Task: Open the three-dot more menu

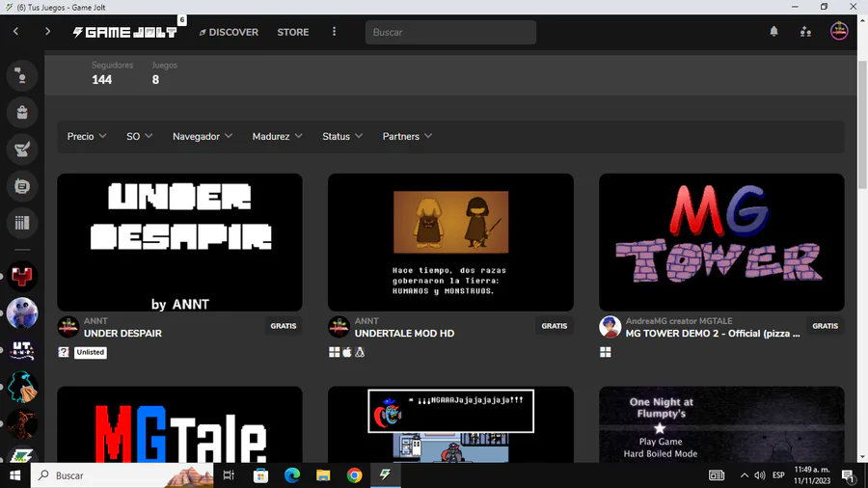Action: (x=334, y=32)
